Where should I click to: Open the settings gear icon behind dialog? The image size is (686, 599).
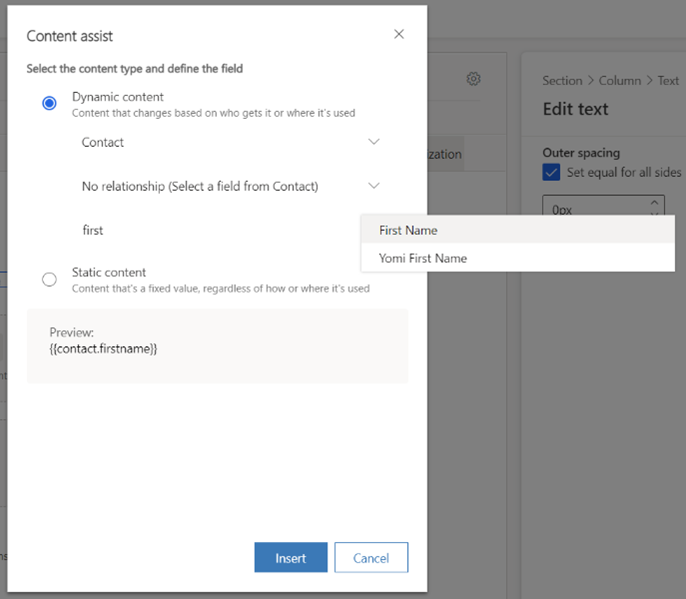473,79
